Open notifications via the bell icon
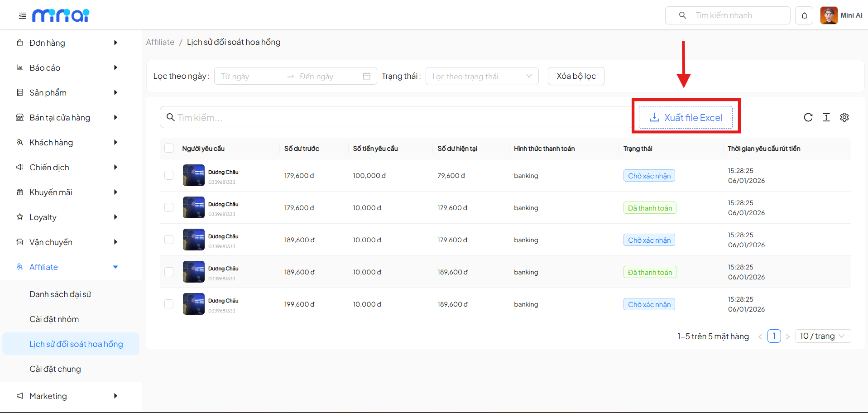 (x=804, y=16)
